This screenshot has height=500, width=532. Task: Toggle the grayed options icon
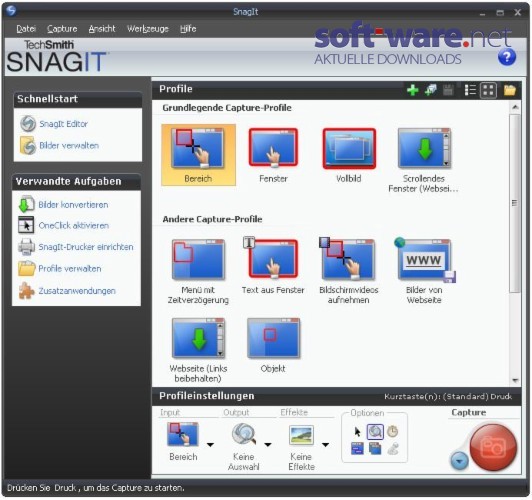[393, 449]
